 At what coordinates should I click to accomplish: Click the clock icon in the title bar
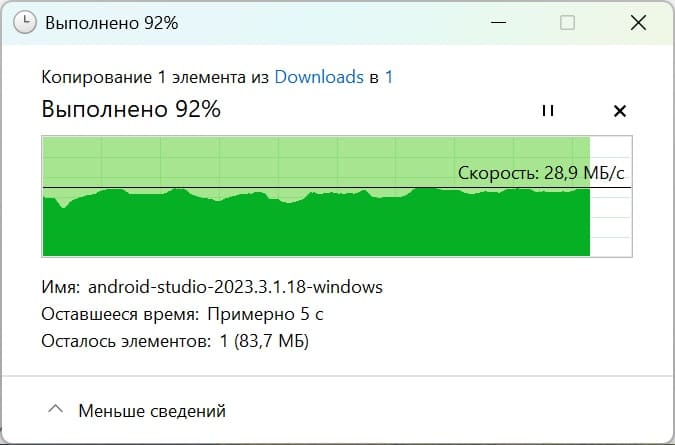tap(25, 22)
